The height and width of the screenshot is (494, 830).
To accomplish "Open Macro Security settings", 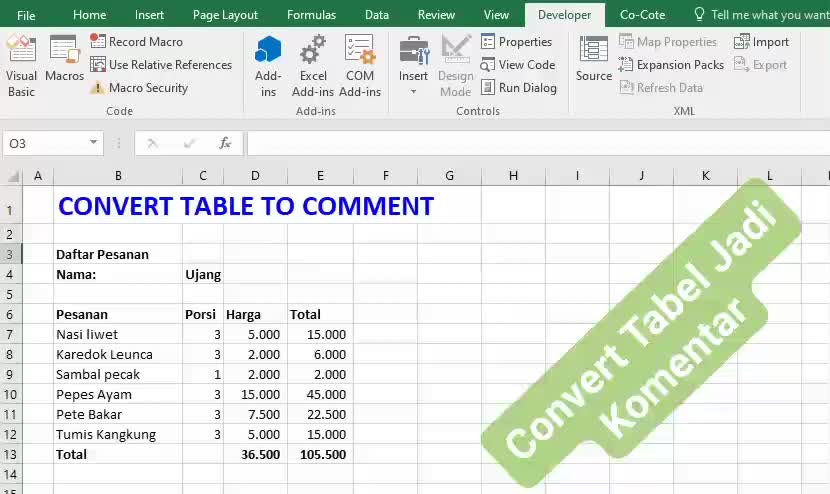I will [x=139, y=87].
